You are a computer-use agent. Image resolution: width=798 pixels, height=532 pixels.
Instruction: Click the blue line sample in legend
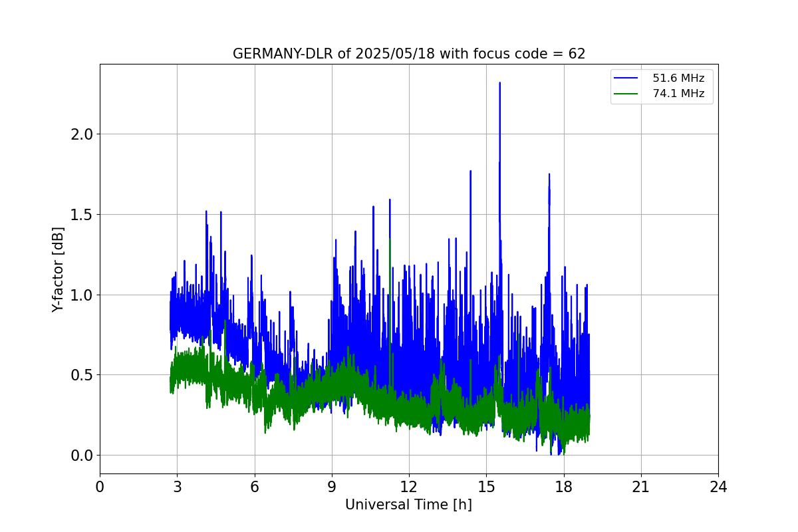626,78
